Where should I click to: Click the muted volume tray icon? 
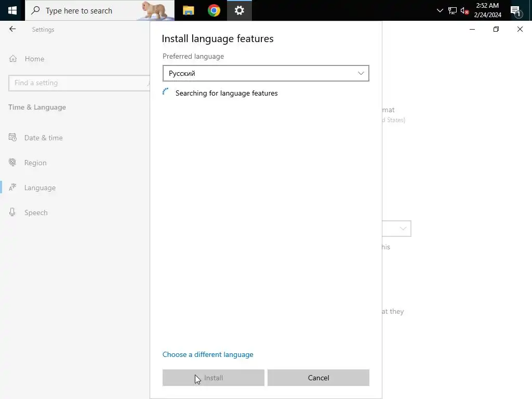464,10
